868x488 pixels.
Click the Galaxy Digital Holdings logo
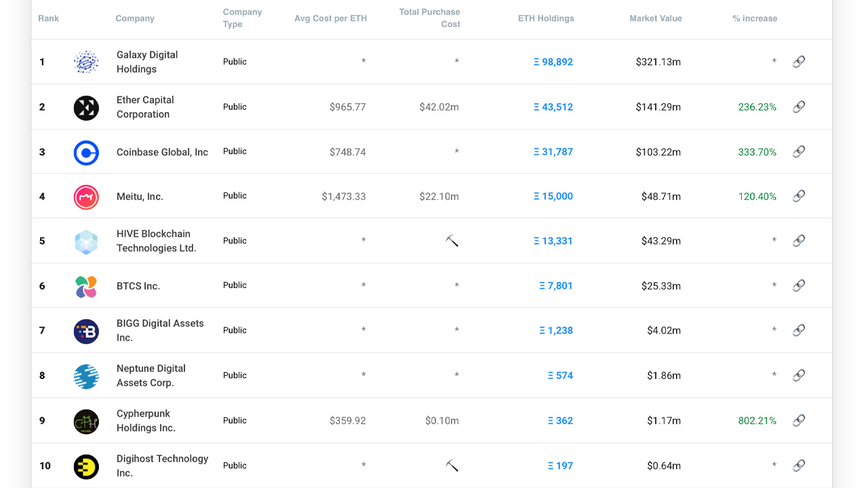(x=86, y=62)
